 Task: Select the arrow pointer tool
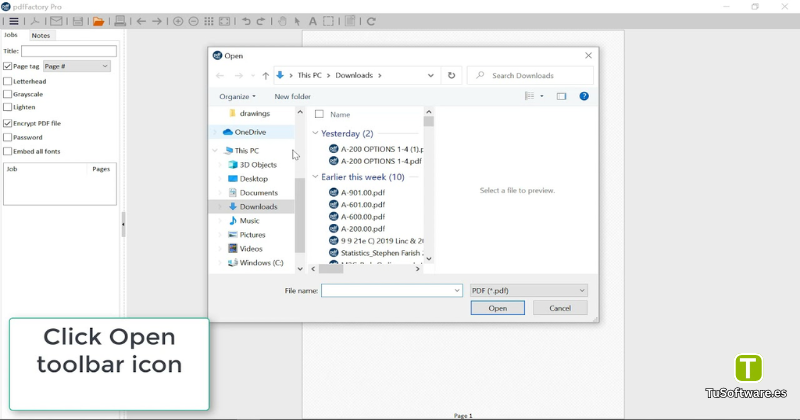point(297,21)
